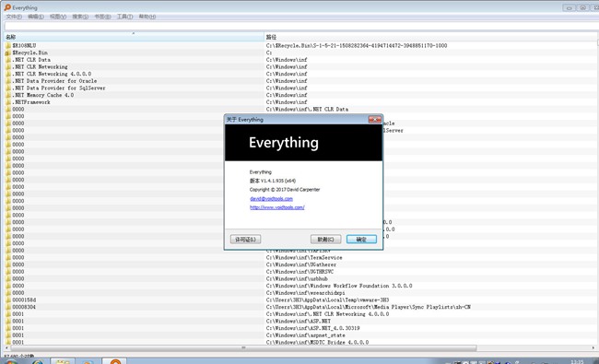Click the 鸣谢(C) credits button
The height and width of the screenshot is (364, 599).
click(326, 240)
